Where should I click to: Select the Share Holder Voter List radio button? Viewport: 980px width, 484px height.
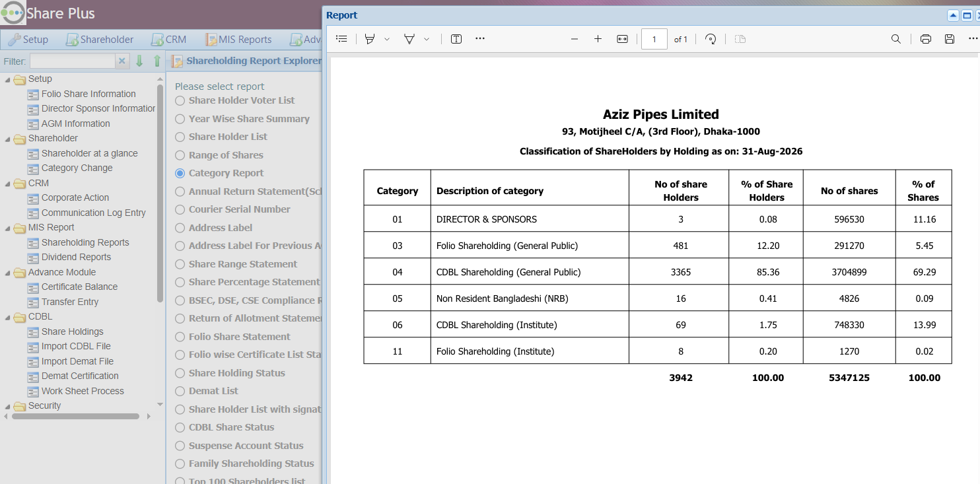[x=180, y=101]
